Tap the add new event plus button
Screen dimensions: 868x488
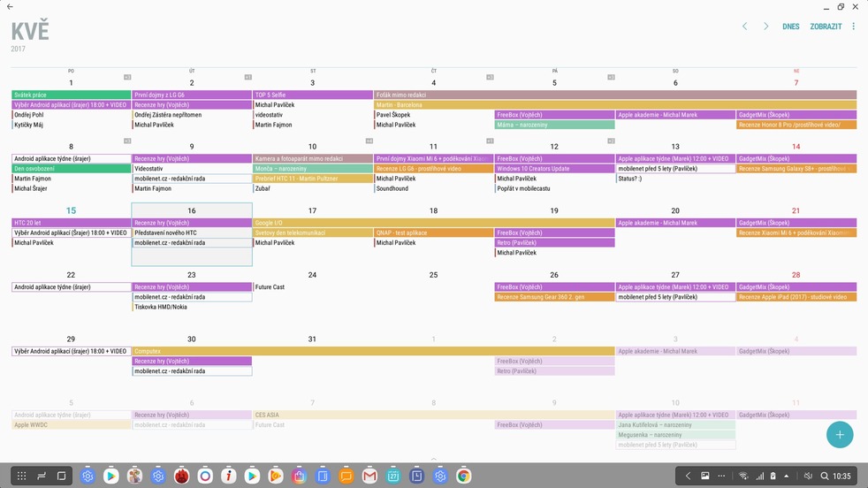coord(840,434)
